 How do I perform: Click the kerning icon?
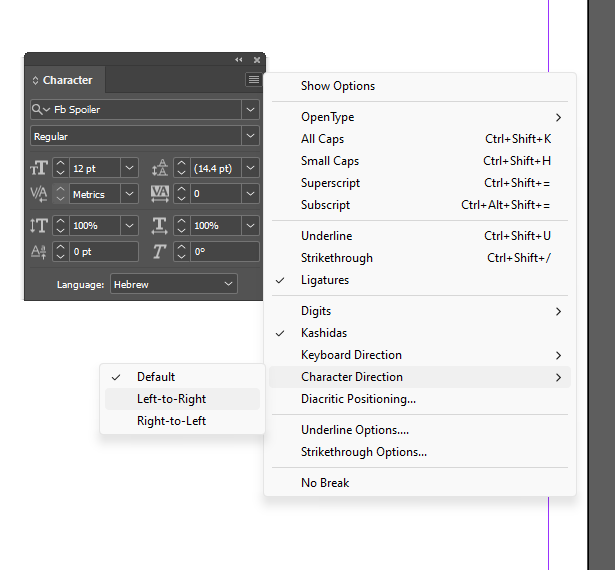39,194
